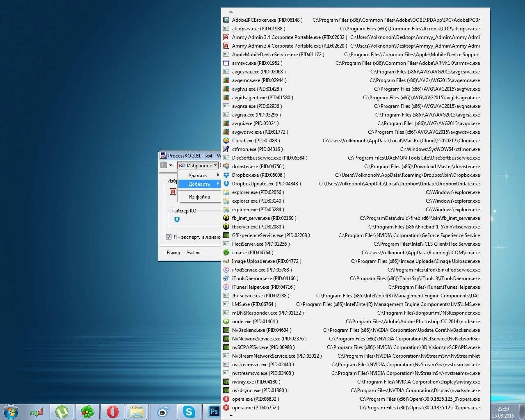Screen dimensions: 525x420
Task: Click the Ammy Admin icon for PID:02032
Action: 226,37
